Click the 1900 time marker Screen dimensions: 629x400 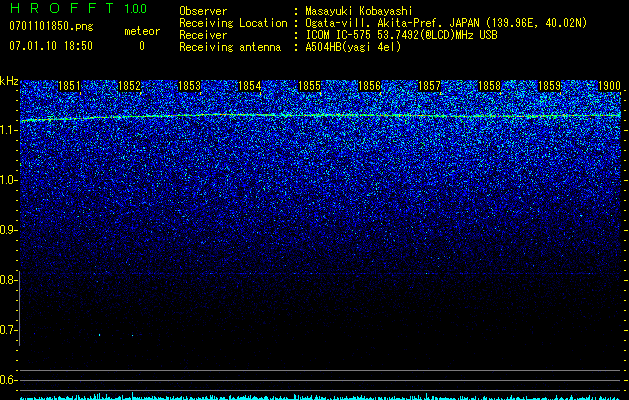[x=609, y=86]
